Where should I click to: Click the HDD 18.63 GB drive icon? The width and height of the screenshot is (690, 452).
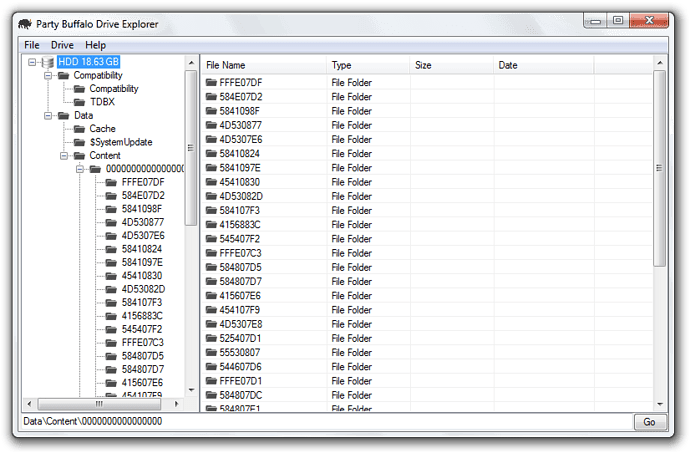coord(48,62)
